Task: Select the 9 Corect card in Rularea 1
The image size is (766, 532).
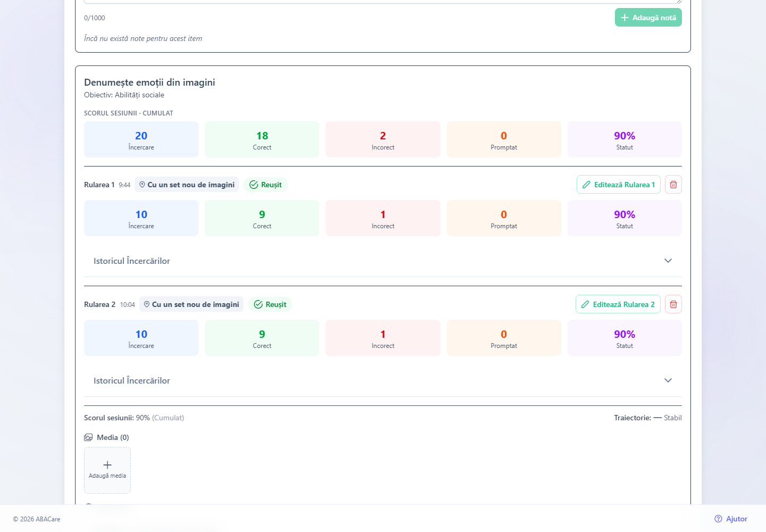Action: [262, 218]
